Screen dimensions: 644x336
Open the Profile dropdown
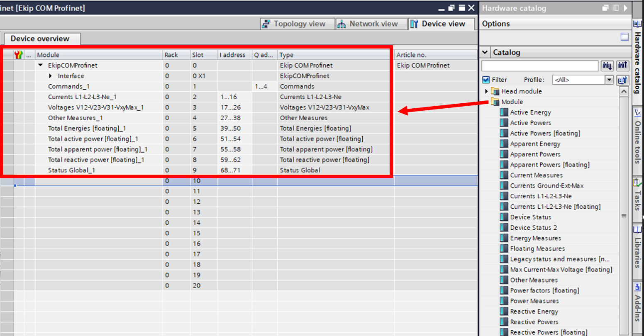[x=609, y=80]
